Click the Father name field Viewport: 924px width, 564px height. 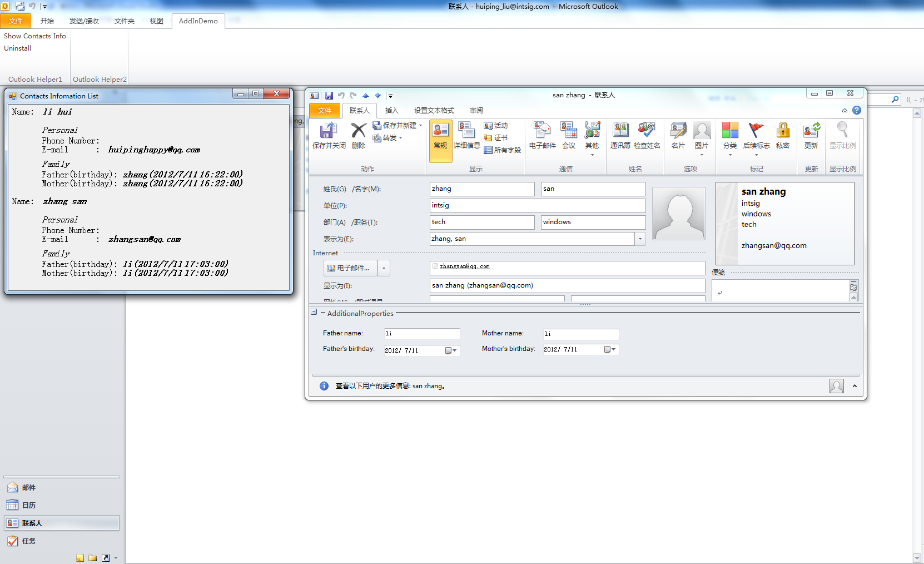point(422,334)
